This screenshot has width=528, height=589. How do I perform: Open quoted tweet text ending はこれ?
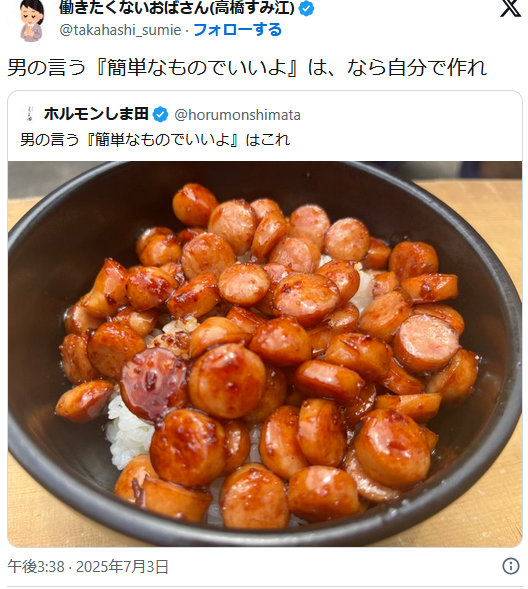(x=155, y=140)
